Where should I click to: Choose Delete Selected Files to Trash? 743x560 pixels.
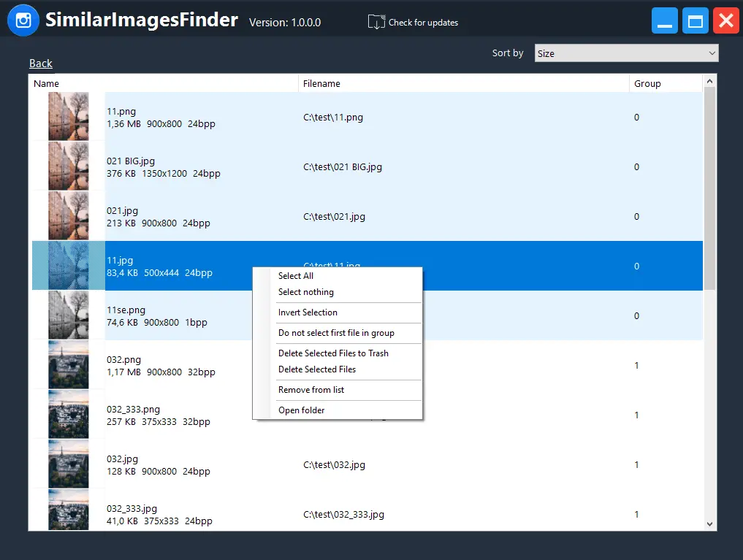[x=333, y=353]
